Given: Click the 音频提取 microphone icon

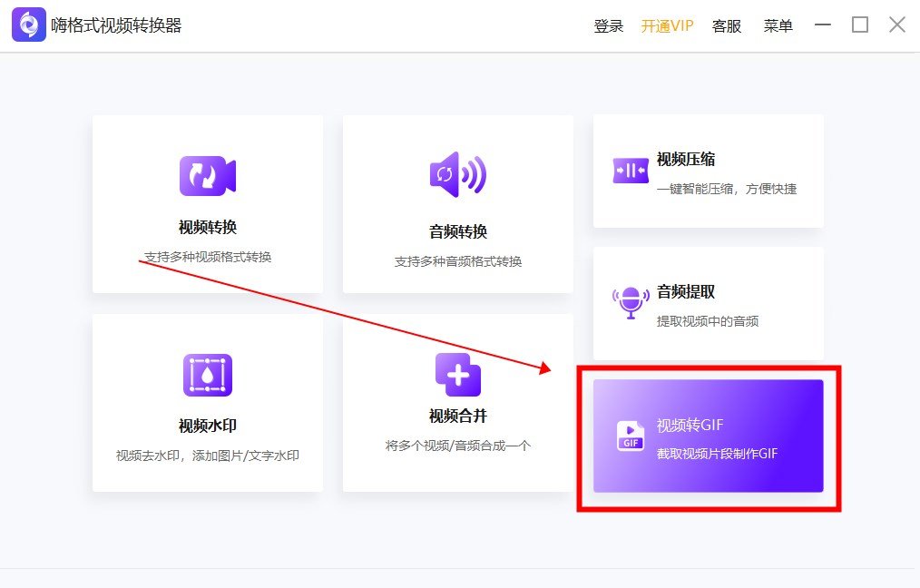Looking at the screenshot, I should click(x=630, y=302).
